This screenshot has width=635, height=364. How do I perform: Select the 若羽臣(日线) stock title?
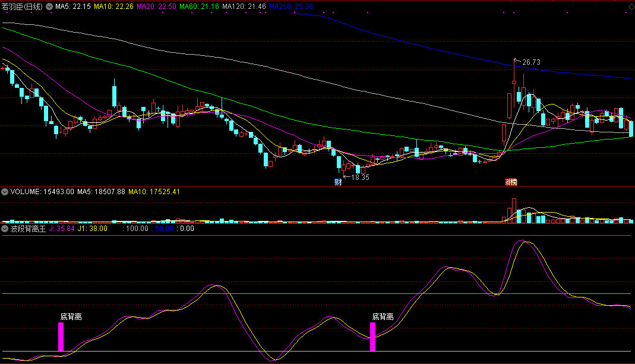pyautogui.click(x=22, y=7)
